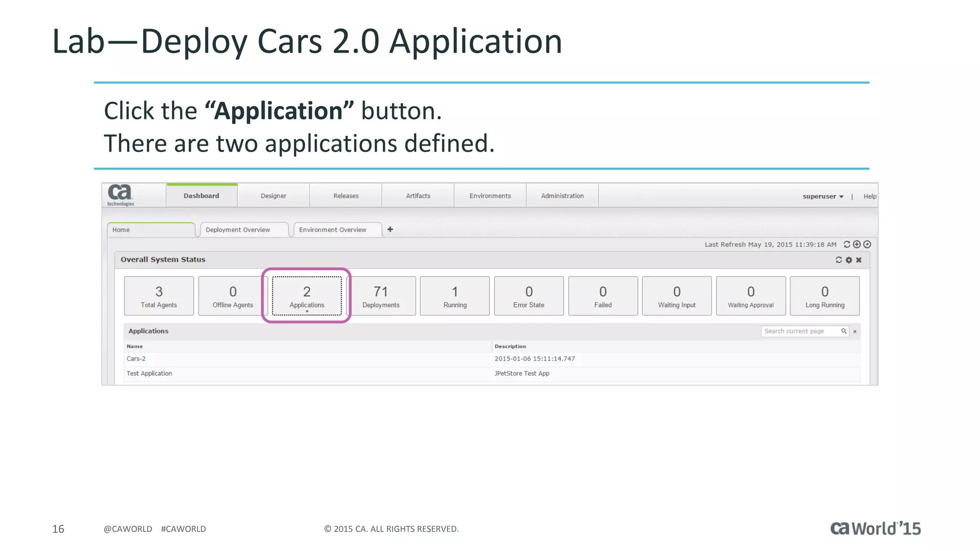Click the Total Agents tile

(x=159, y=296)
